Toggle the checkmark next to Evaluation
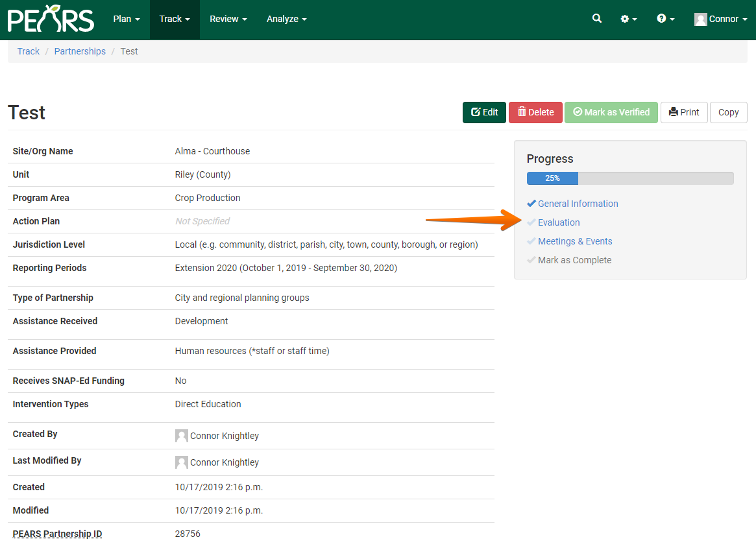756x546 pixels. click(531, 222)
